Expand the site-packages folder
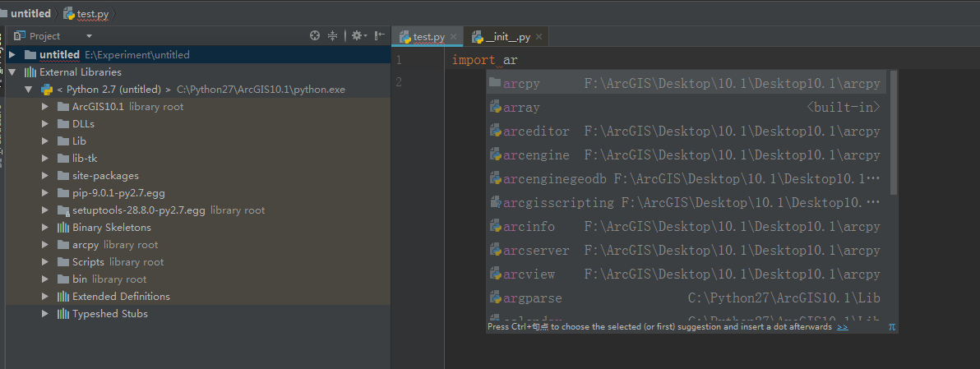The height and width of the screenshot is (369, 980). pyautogui.click(x=46, y=175)
